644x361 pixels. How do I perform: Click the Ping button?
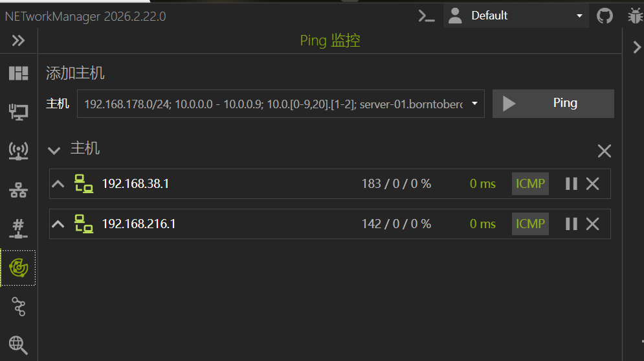point(553,104)
